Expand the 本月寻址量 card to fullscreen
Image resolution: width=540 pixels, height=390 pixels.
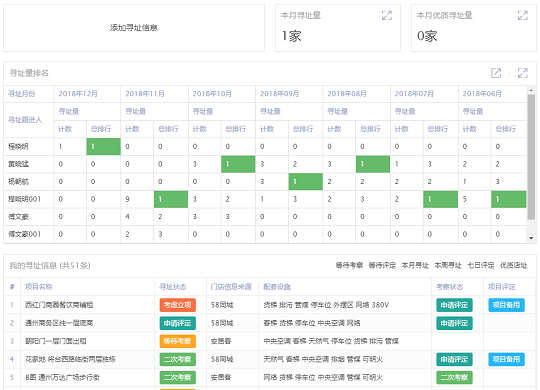tap(387, 15)
